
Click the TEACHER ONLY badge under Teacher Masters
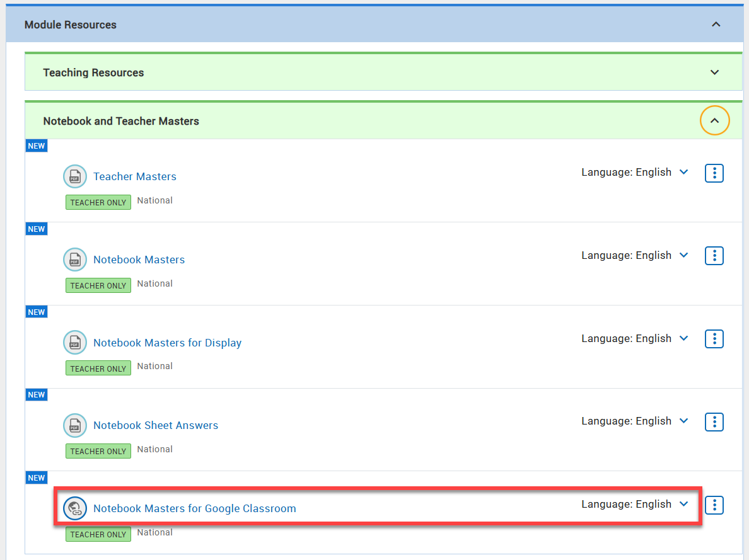(98, 202)
